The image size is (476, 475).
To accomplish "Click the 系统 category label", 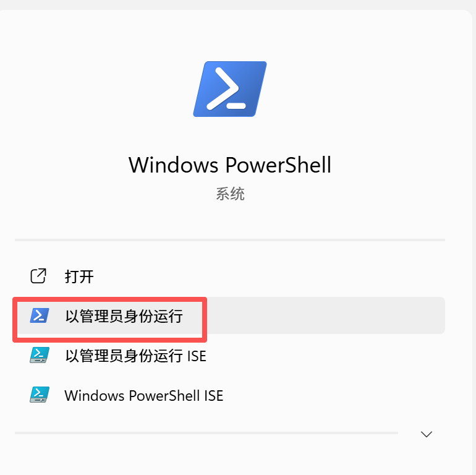I will 230,194.
